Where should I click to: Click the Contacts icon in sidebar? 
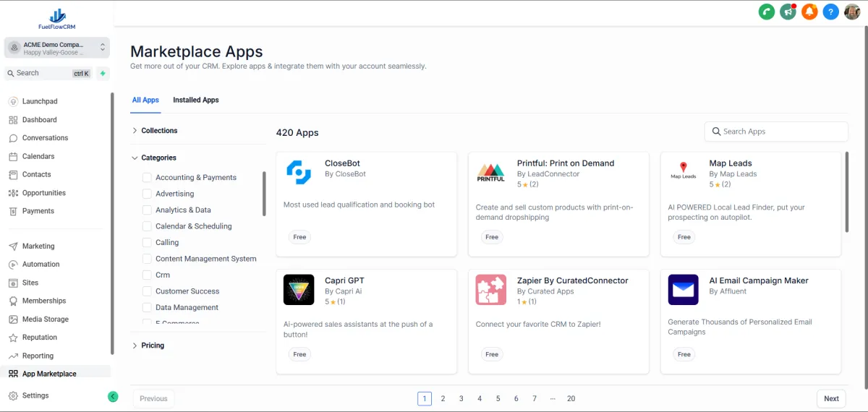pos(13,174)
